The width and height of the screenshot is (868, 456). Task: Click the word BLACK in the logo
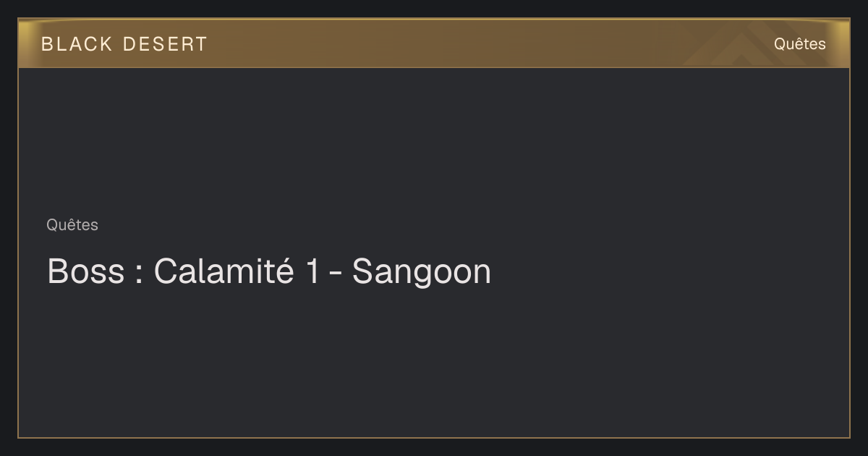coord(77,44)
